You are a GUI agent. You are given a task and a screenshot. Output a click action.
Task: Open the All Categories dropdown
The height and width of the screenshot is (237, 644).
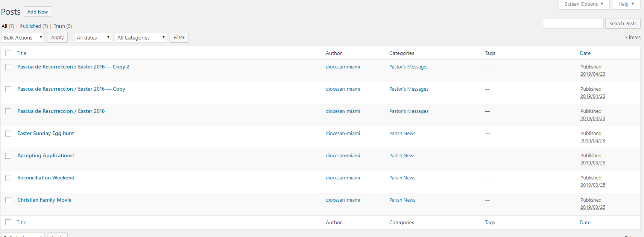click(141, 38)
